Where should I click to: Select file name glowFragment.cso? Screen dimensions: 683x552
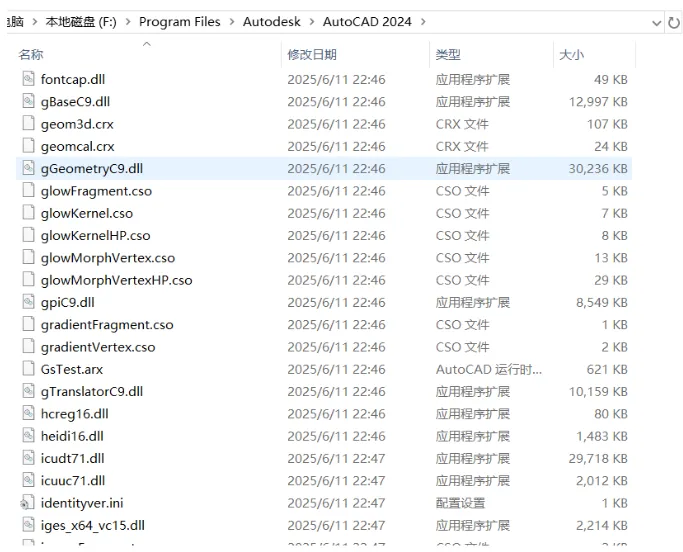(96, 191)
